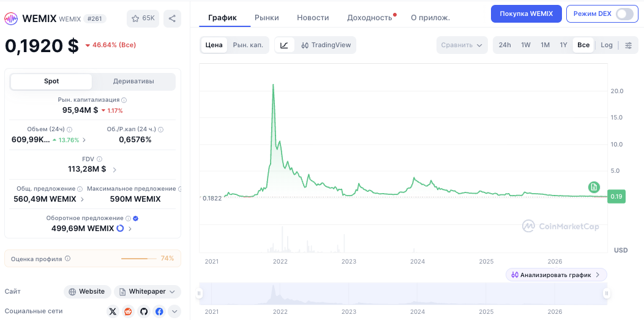Select the line chart icon
Viewport: 644px width, 320px height.
(x=284, y=45)
